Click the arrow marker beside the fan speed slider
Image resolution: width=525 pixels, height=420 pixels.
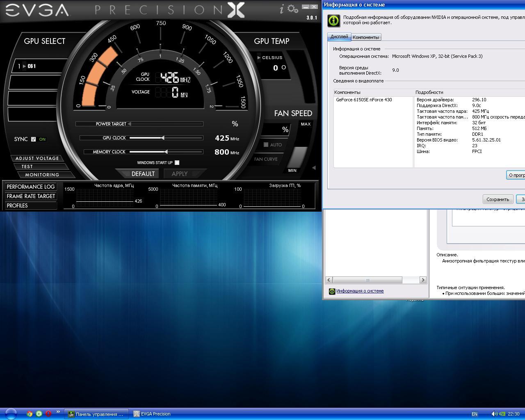pyautogui.click(x=314, y=168)
